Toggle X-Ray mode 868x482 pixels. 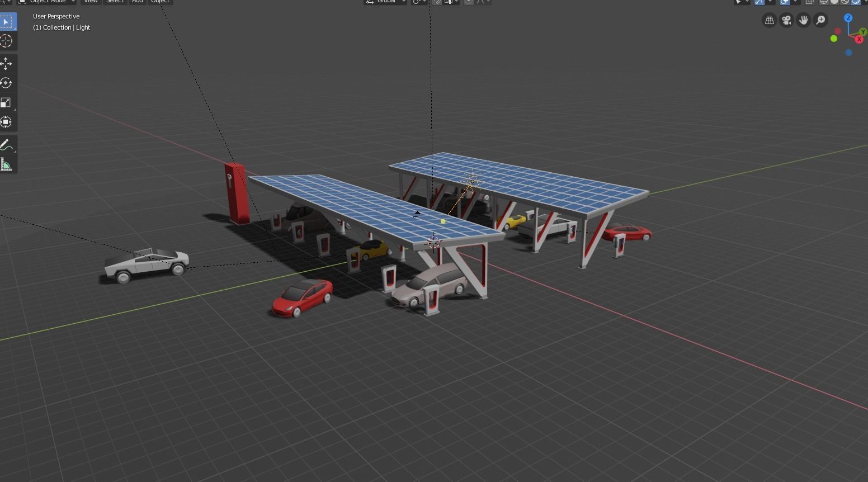point(810,2)
